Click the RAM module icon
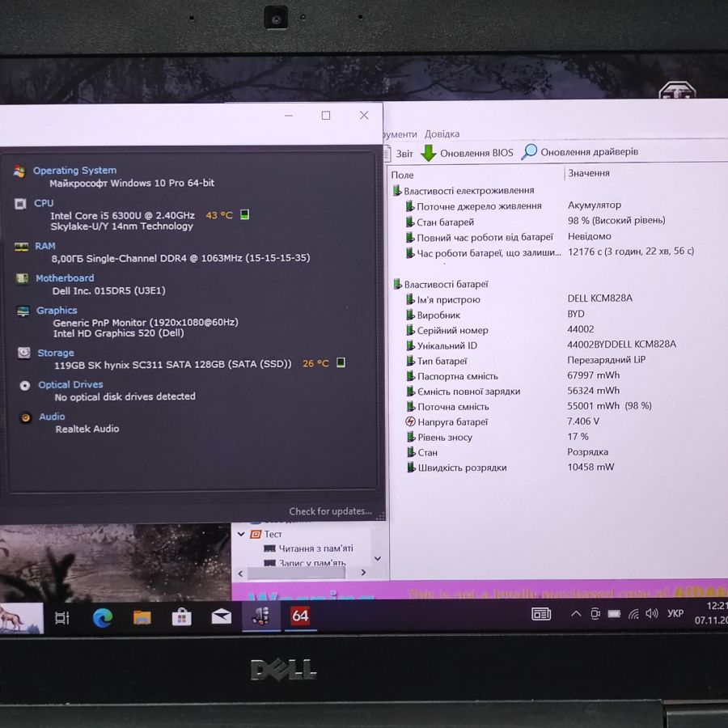 coord(21,247)
